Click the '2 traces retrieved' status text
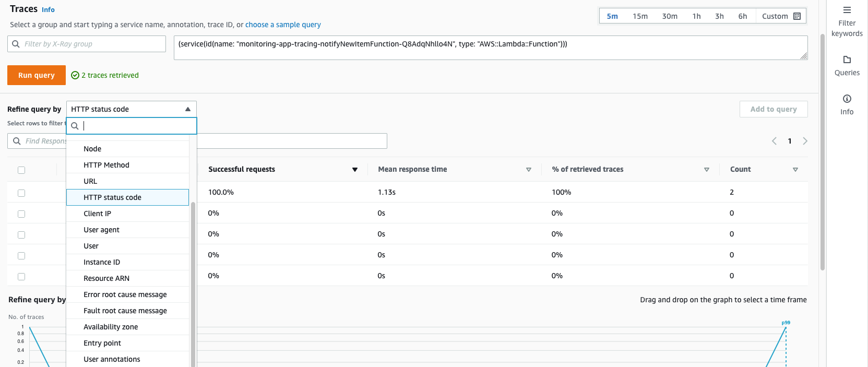Screen dimensions: 868x367 (x=110, y=75)
